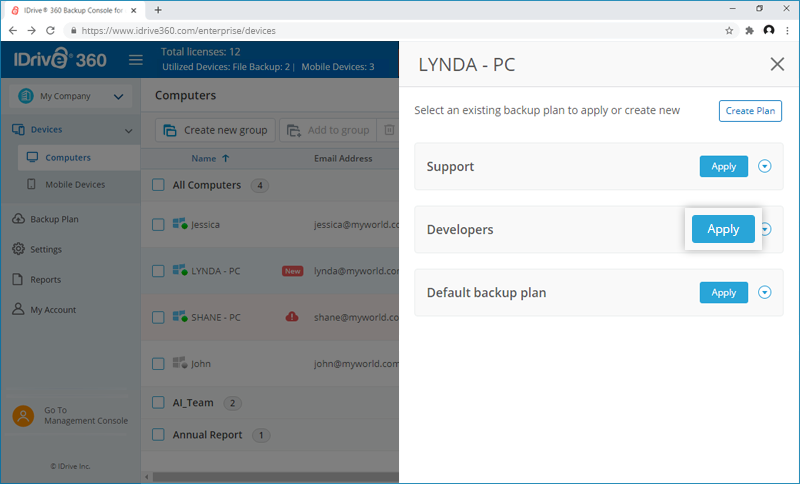This screenshot has height=484, width=800.
Task: Tick the AI_Team group checkbox
Action: (x=158, y=403)
